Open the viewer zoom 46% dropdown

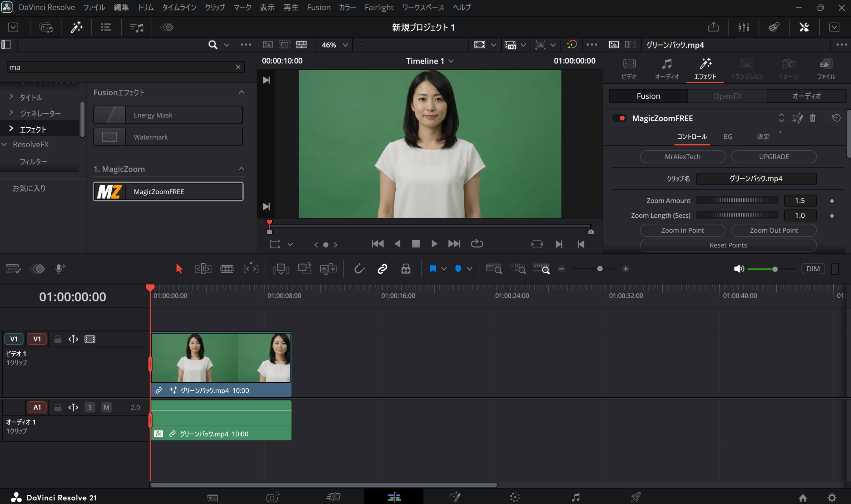(334, 45)
